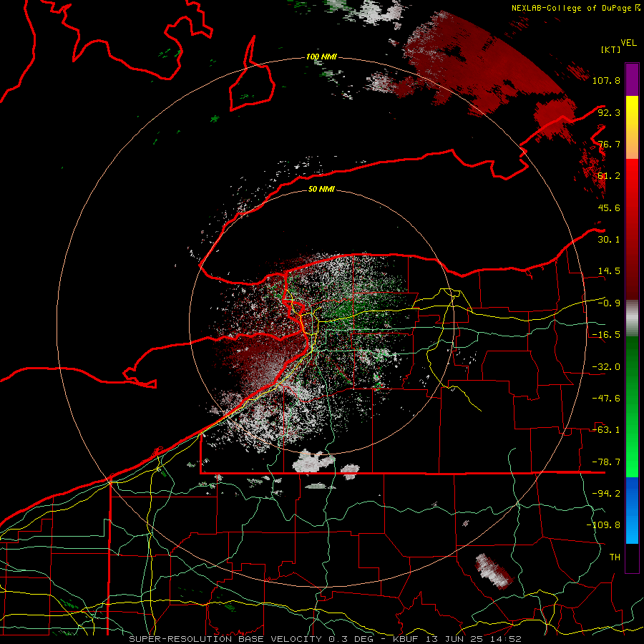Click the purple segment of color bar
This screenshot has width=644, height=644.
pos(632,79)
